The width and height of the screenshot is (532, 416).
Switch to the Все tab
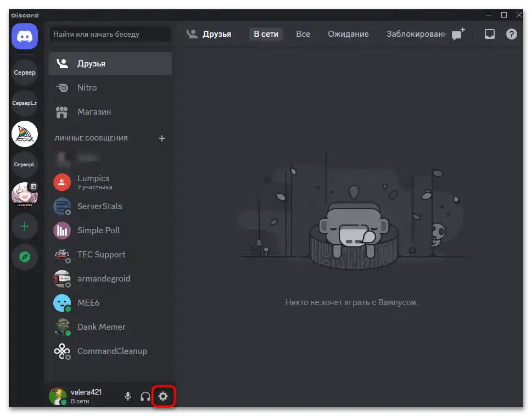303,34
